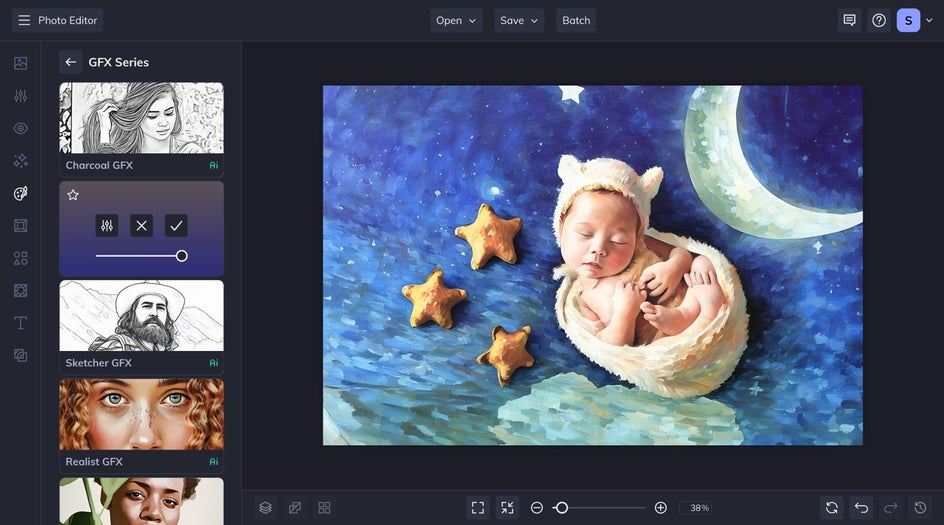Click the Sketcher GFX label

click(x=98, y=362)
